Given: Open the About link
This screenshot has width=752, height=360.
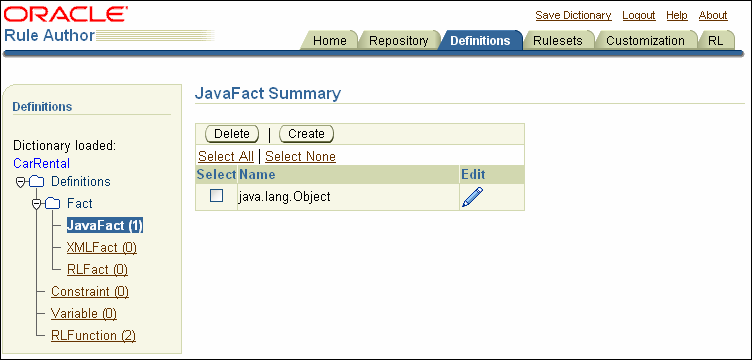Looking at the screenshot, I should [713, 15].
